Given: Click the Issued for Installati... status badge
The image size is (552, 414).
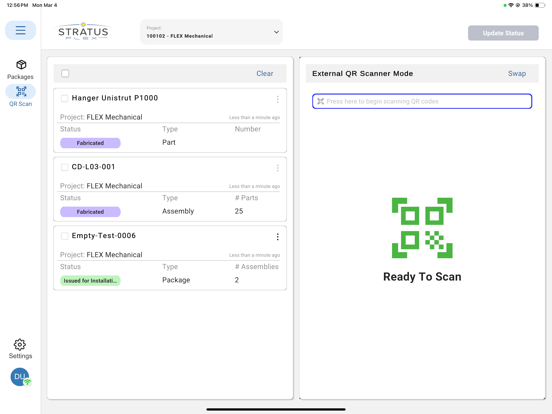Looking at the screenshot, I should (90, 281).
